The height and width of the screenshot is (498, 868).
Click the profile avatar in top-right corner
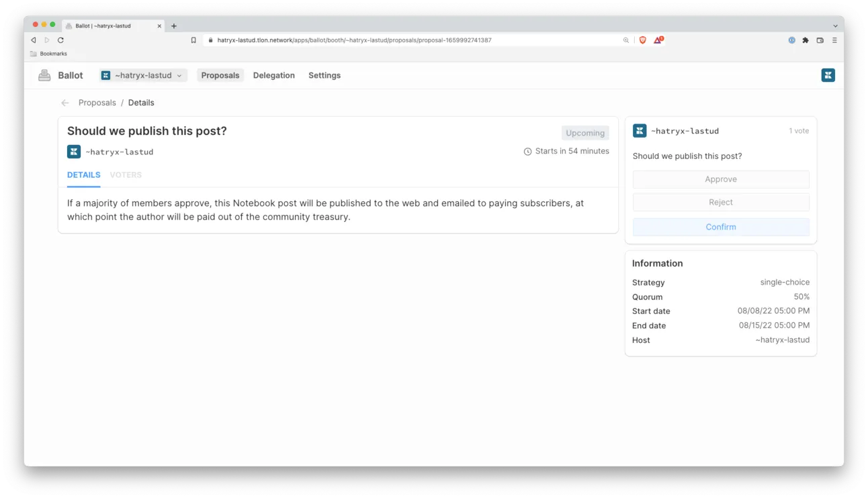[828, 75]
